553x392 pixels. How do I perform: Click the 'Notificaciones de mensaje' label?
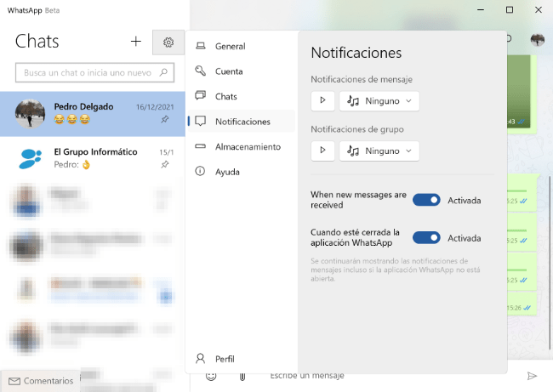point(362,79)
